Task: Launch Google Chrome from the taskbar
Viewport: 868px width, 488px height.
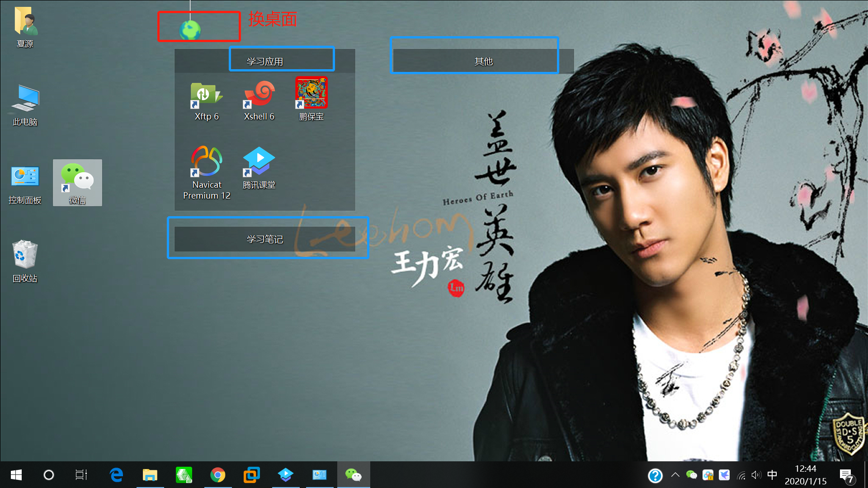Action: click(218, 475)
